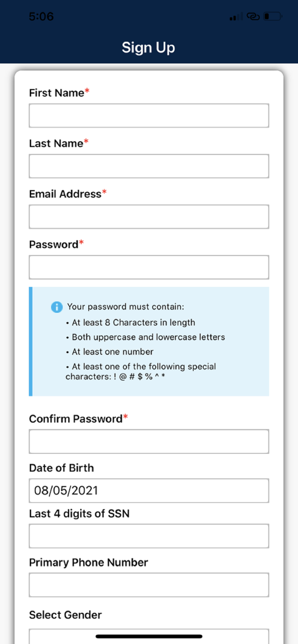Focus the Primary Phone Number field
This screenshot has height=644, width=298.
149,585
